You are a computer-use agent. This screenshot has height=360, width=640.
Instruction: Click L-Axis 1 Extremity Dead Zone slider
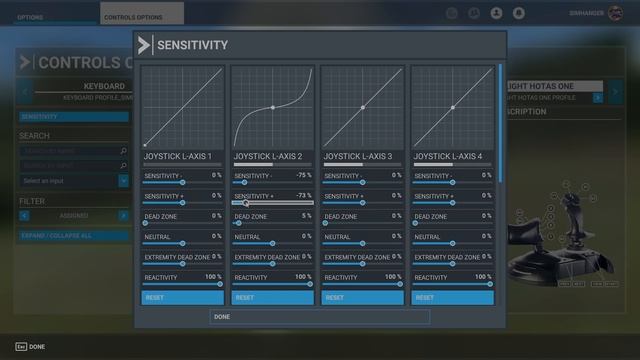[x=182, y=264]
